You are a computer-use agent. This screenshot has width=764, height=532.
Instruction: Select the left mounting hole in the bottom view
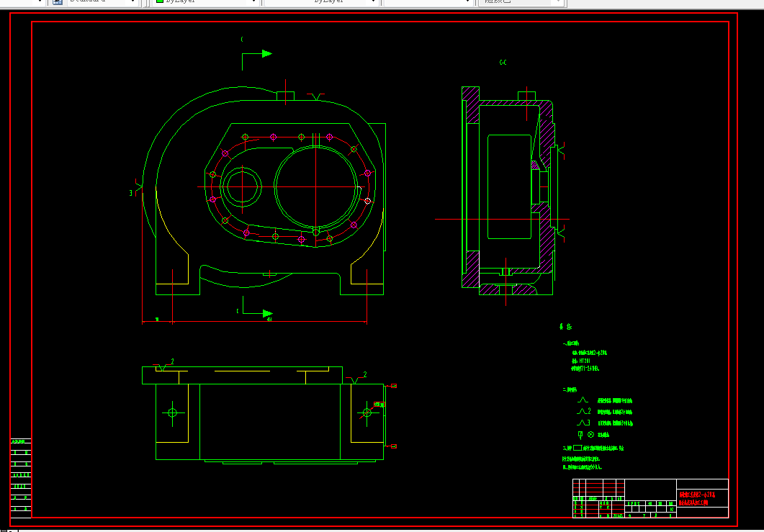pyautogui.click(x=172, y=412)
